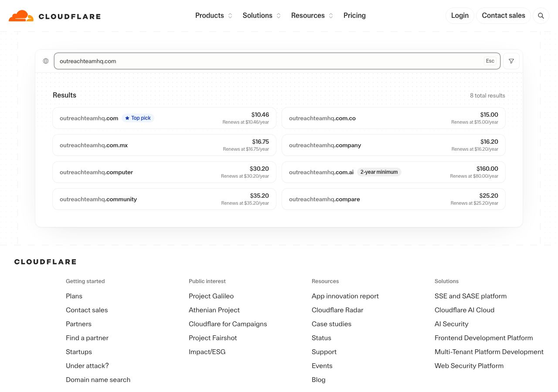Screen dimensions: 558x392
Task: Click the Esc key badge in the search box
Action: coord(490,61)
